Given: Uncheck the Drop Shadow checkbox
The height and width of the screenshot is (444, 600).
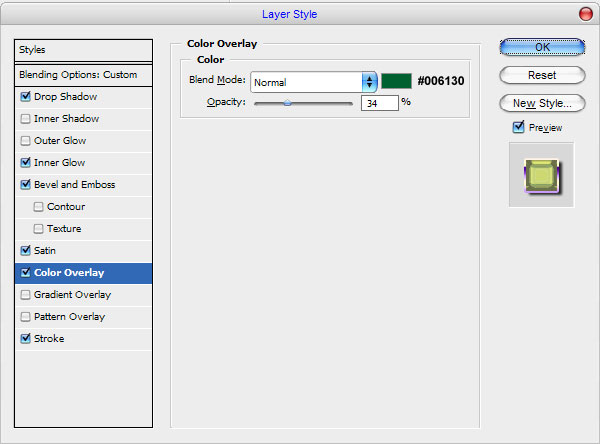Looking at the screenshot, I should click(25, 96).
